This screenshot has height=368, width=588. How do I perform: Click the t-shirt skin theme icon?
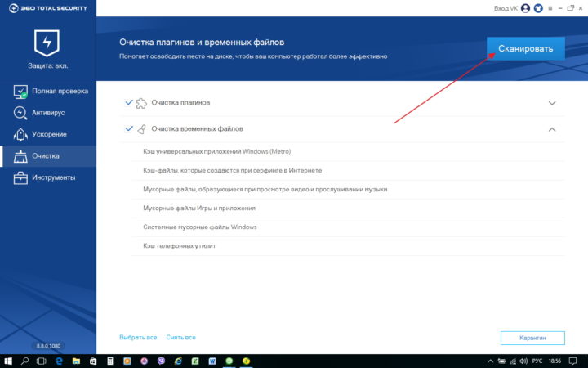538,8
